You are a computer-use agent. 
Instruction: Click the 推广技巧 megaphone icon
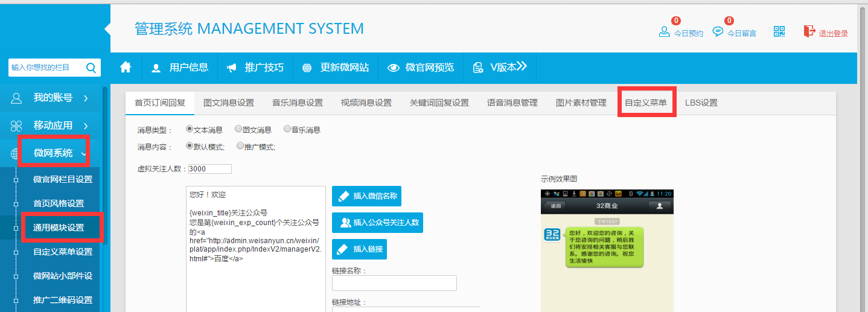click(231, 68)
